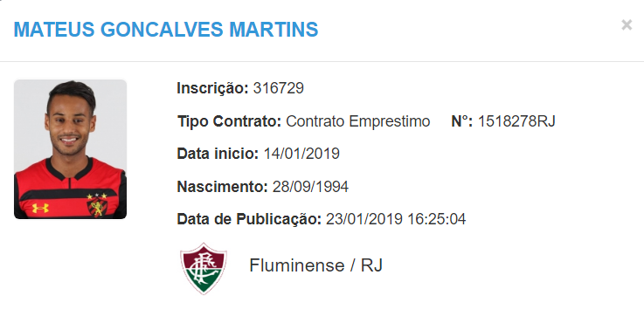Select the Contrato Emprestimo text
The height and width of the screenshot is (323, 644).
click(x=357, y=121)
